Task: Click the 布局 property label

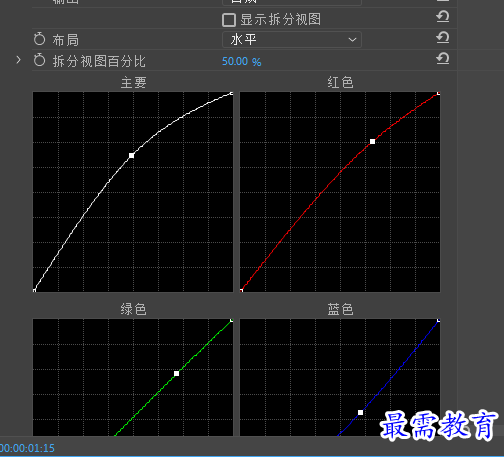Action: click(66, 40)
